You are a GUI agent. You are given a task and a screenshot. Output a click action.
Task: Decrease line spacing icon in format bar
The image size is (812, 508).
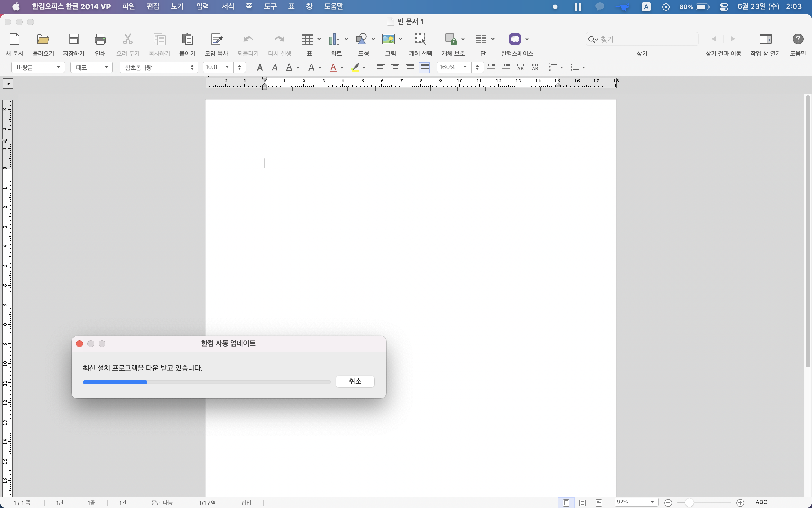pos(491,67)
